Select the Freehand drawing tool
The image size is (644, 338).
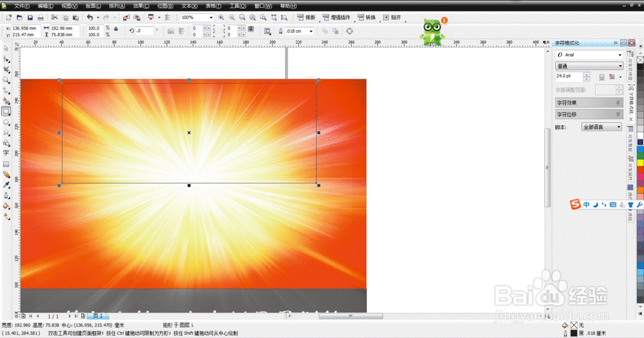[6, 90]
